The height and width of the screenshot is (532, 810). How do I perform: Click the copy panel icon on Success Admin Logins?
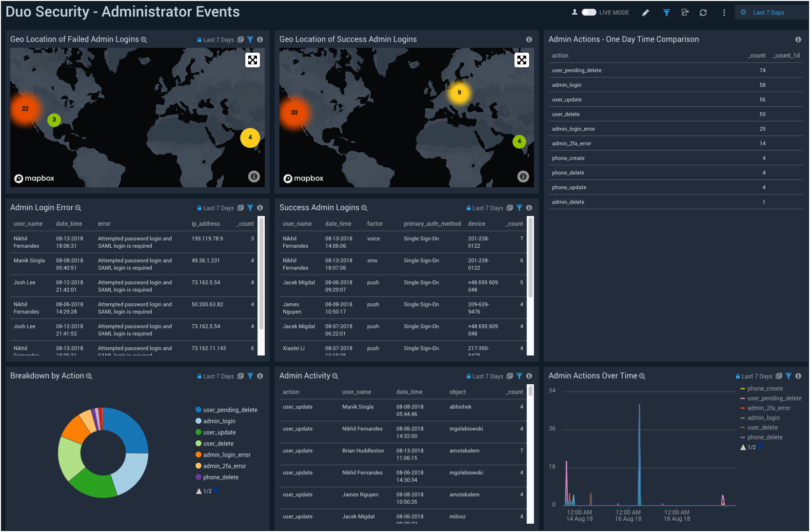click(x=509, y=208)
